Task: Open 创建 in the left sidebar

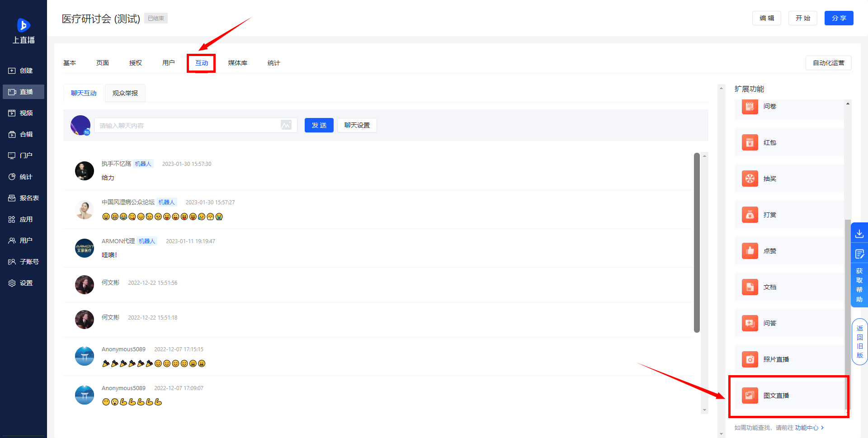Action: [x=24, y=71]
